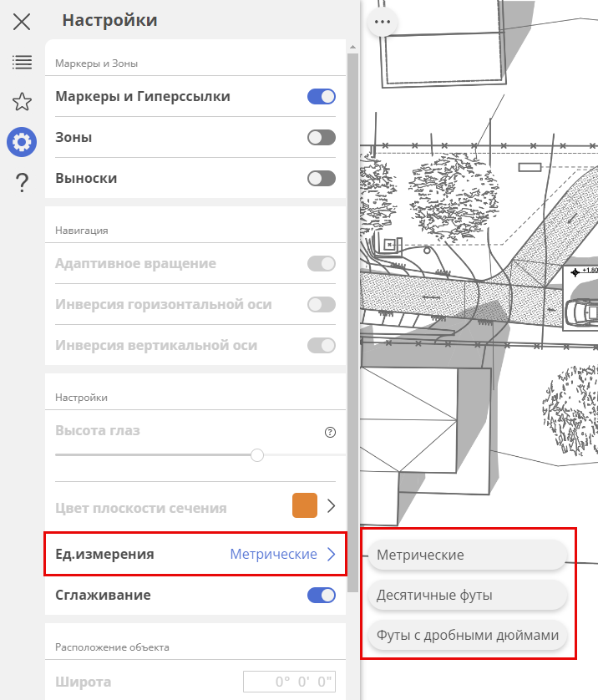Click scrollbar up arrow in settings panel
This screenshot has height=700, width=598.
point(352,47)
